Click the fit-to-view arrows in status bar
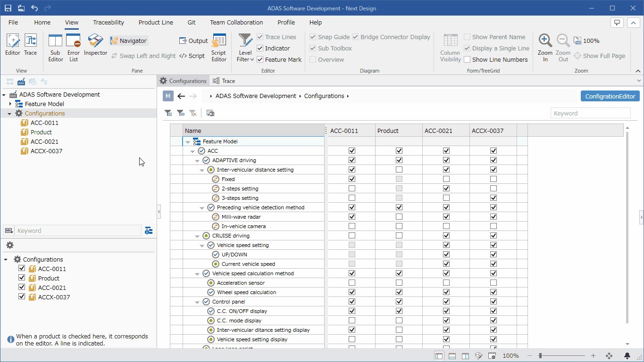The width and height of the screenshot is (644, 362). [x=609, y=356]
